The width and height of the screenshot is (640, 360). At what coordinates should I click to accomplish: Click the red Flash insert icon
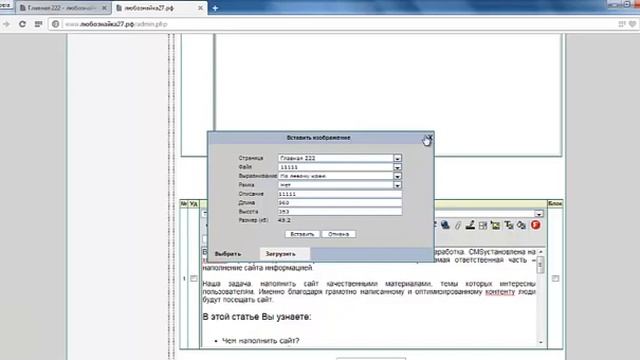(536, 225)
